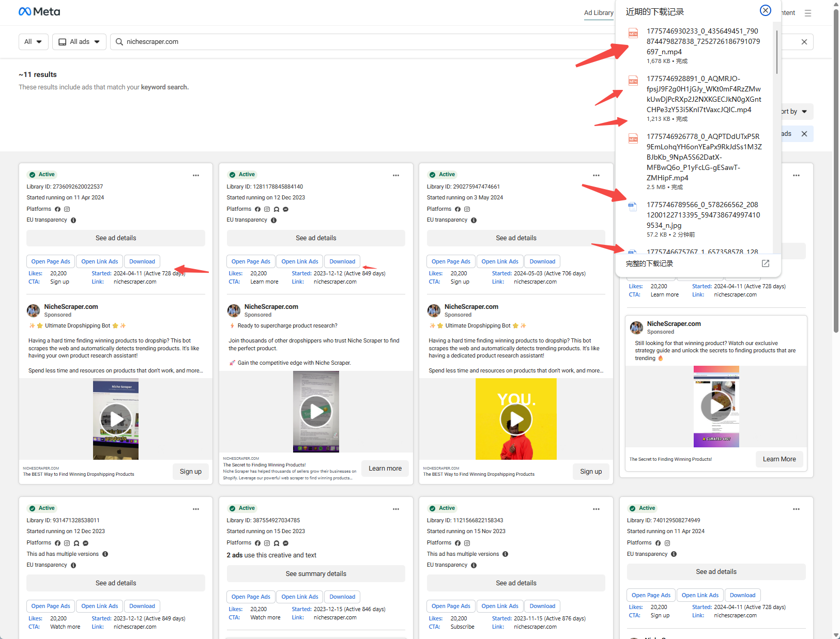This screenshot has height=639, width=840.
Task: Click See ad details for ad 2736092620022537
Action: pos(116,238)
